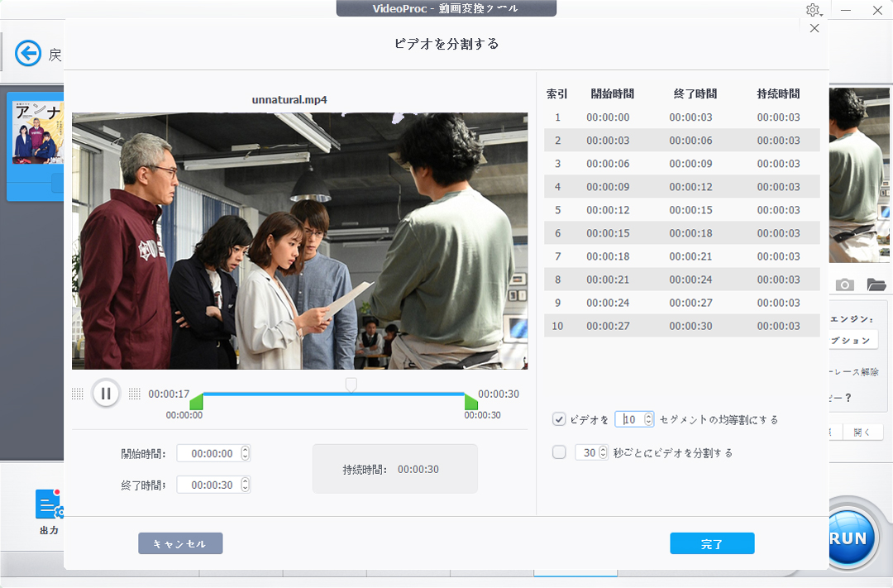Click the 完了 button

[712, 543]
